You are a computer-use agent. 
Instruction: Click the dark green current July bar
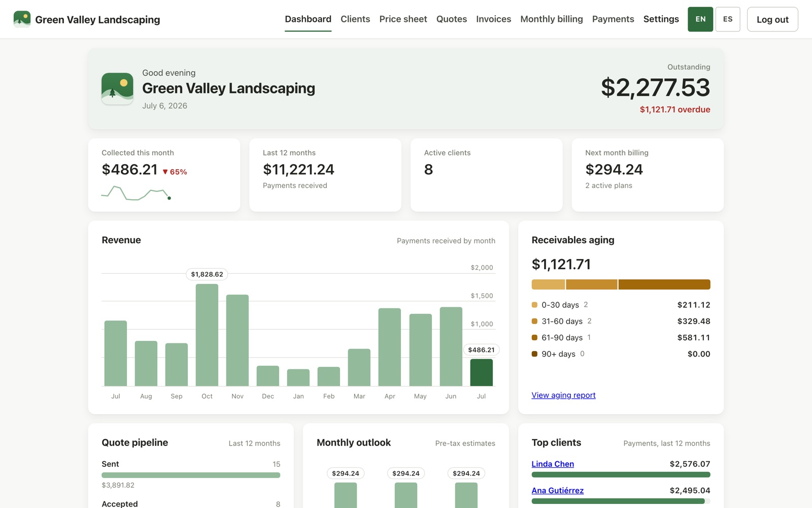(481, 372)
